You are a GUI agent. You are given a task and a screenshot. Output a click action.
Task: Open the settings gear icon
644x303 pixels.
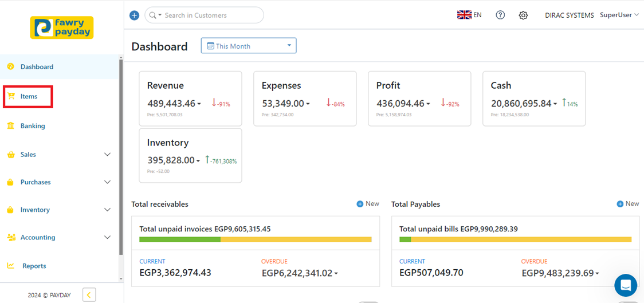click(x=523, y=15)
